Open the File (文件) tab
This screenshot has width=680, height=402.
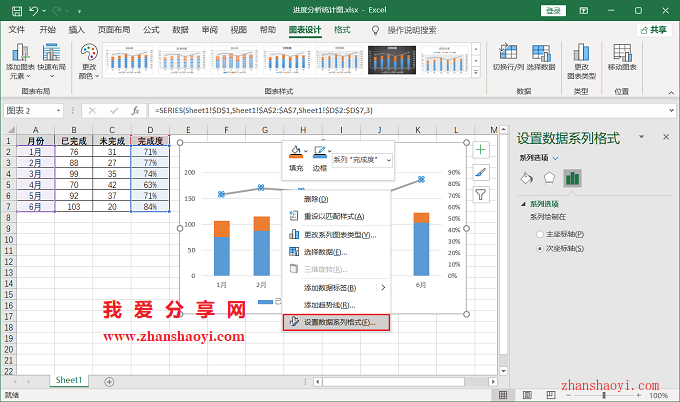tap(16, 30)
